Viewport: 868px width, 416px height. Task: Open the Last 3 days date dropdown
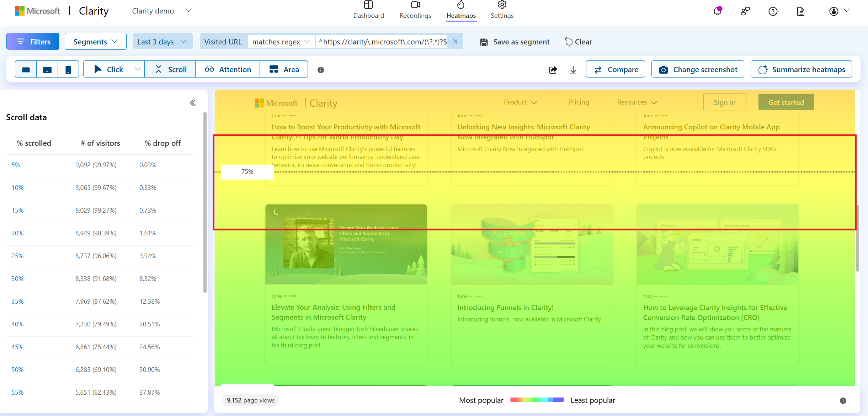(x=163, y=42)
